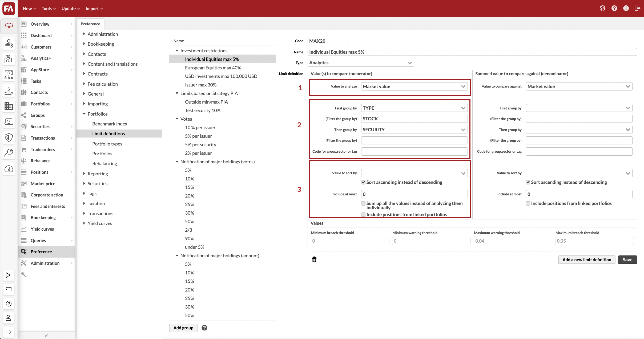Click the FA logo icon

[9, 9]
